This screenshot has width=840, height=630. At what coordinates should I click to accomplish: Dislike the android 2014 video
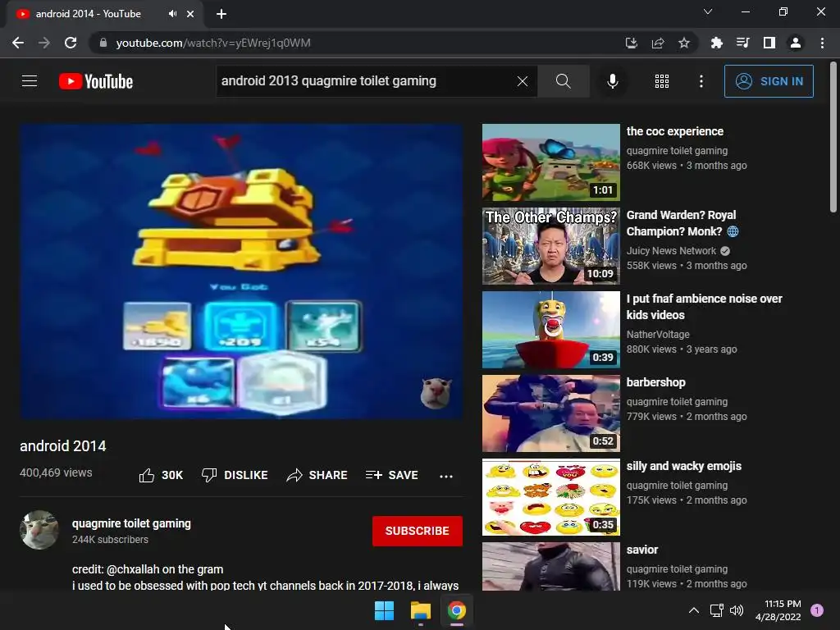pyautogui.click(x=234, y=475)
